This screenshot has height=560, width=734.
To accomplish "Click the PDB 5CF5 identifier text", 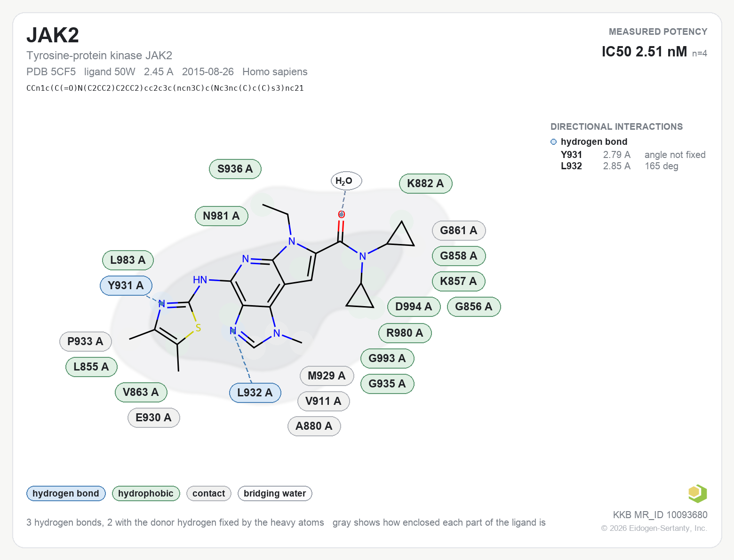I will coord(51,71).
